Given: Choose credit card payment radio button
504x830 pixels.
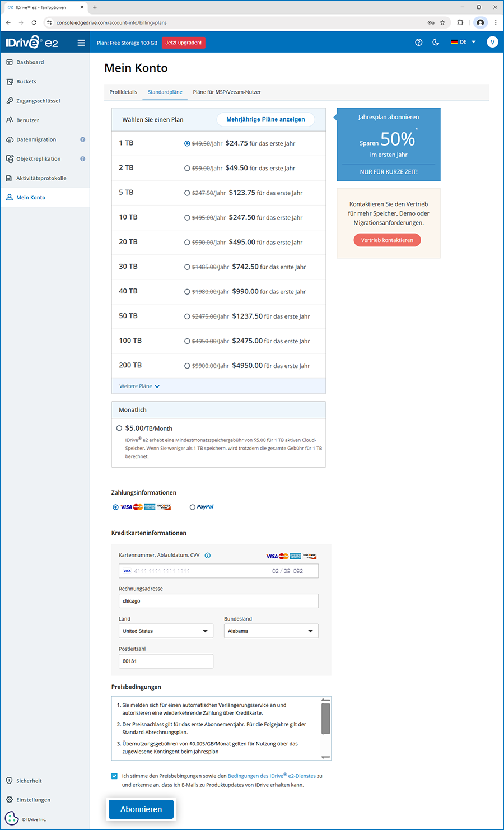Looking at the screenshot, I should (x=115, y=507).
